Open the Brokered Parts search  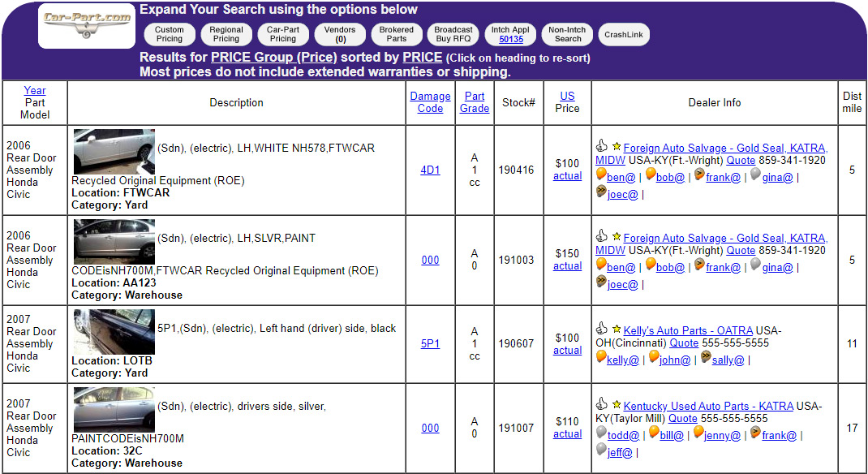[397, 34]
